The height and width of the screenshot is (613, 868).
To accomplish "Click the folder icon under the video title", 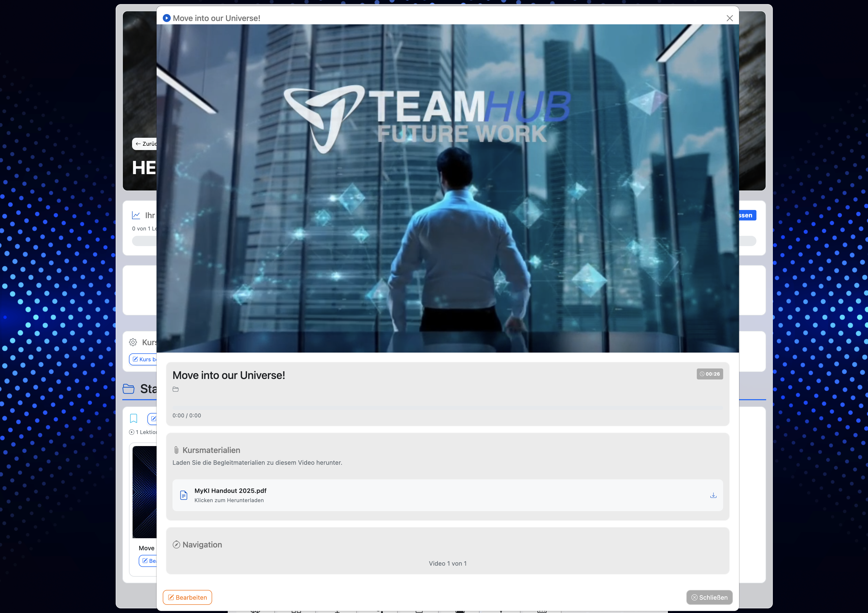I will click(175, 389).
